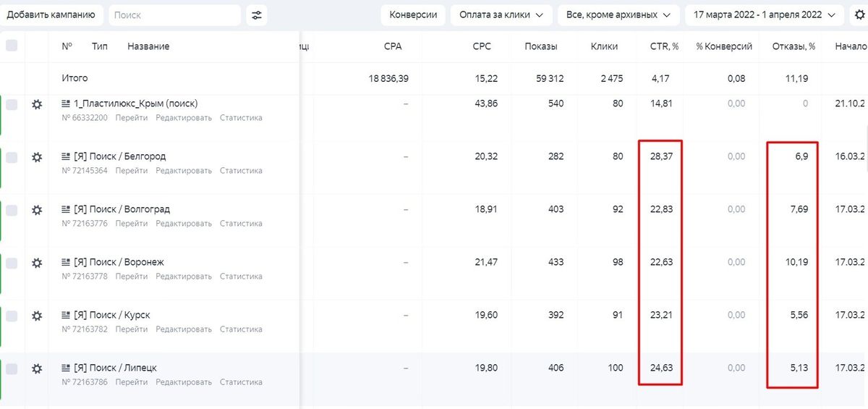Click Статистика under Поиск / Воронеж
The image size is (868, 409).
(x=241, y=277)
